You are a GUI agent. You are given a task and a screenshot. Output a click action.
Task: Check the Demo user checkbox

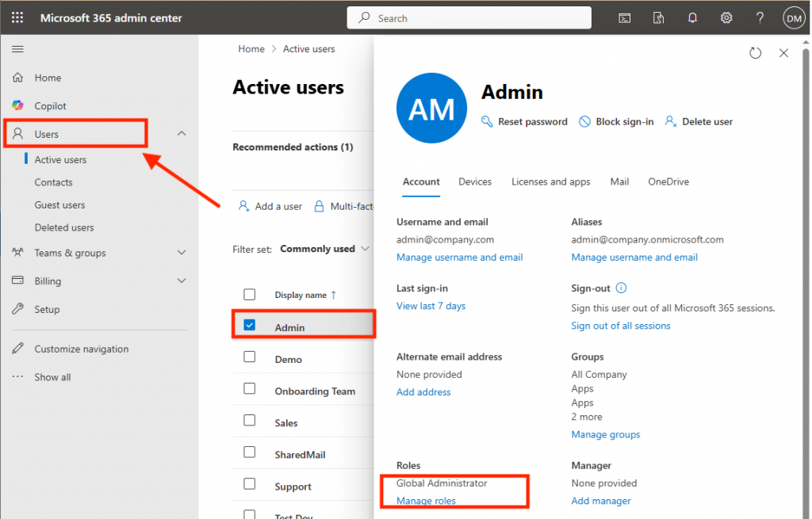point(249,359)
